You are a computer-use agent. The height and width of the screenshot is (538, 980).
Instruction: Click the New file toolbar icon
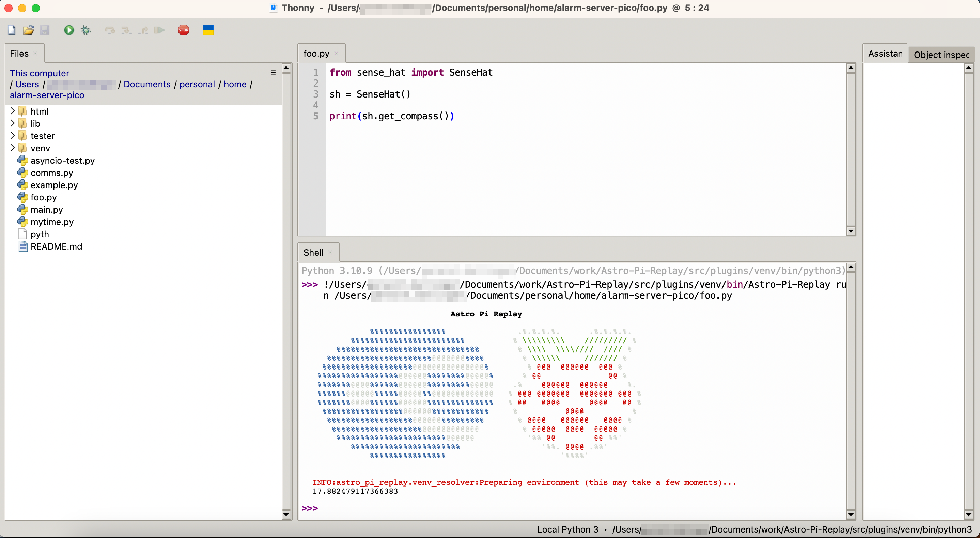click(x=12, y=30)
